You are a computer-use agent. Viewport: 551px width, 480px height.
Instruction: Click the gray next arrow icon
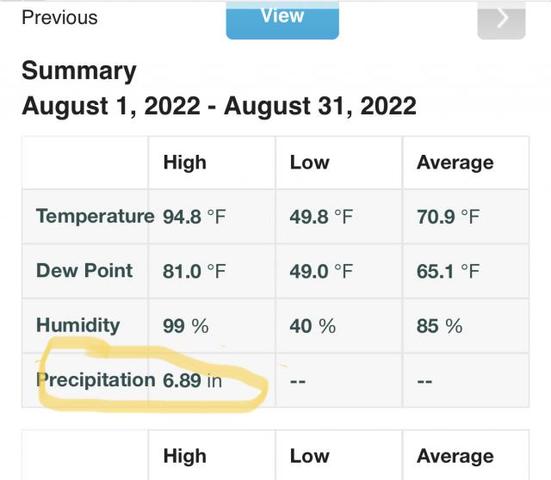pos(501,19)
